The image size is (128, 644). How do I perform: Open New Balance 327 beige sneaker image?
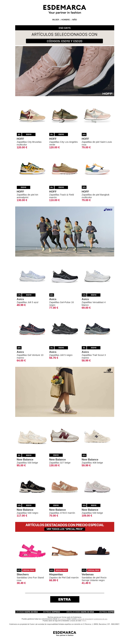64,436
